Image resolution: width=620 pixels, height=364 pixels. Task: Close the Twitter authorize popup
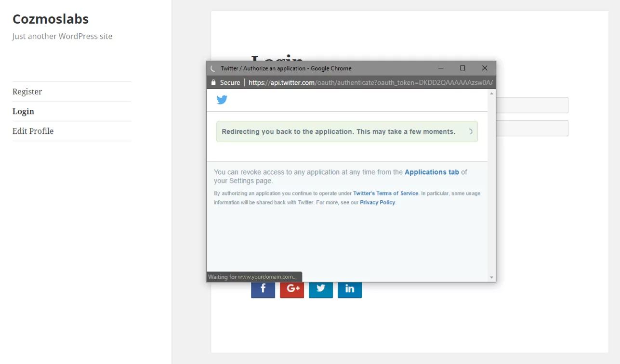485,68
